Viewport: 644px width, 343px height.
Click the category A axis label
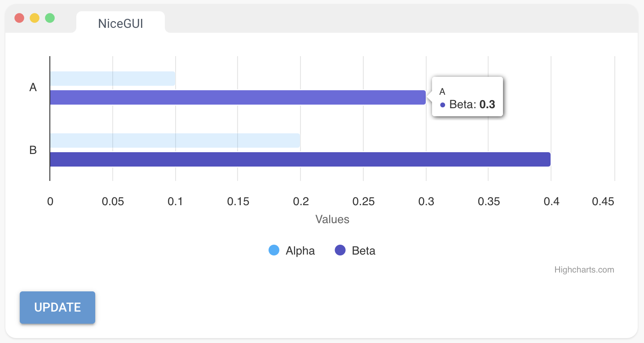click(x=33, y=88)
